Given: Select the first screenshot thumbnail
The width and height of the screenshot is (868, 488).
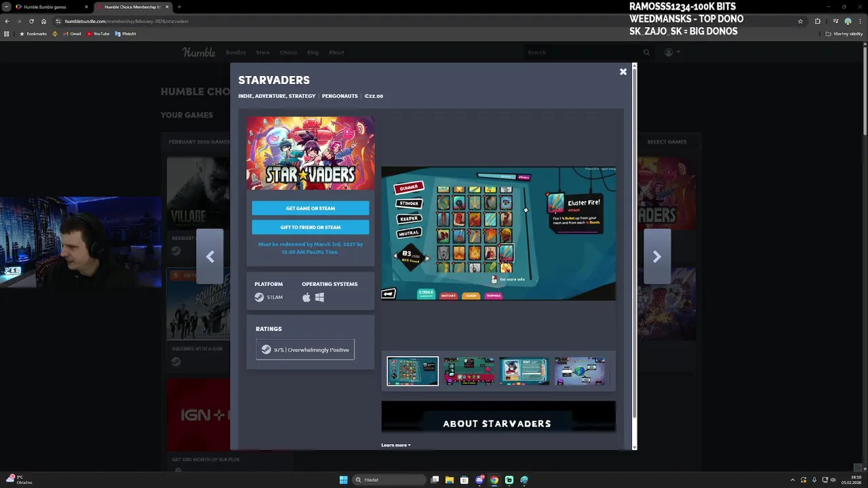Looking at the screenshot, I should click(412, 371).
